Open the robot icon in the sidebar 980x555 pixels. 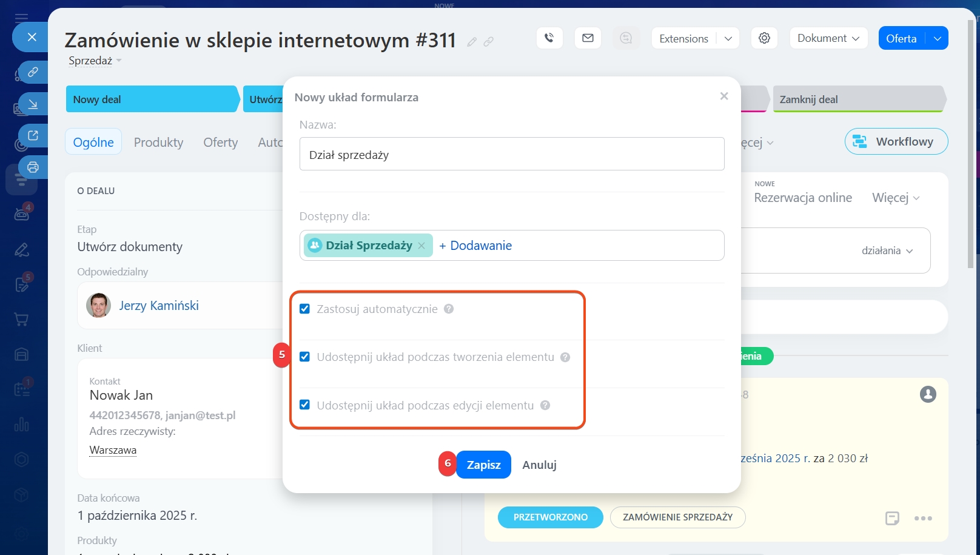tap(22, 214)
